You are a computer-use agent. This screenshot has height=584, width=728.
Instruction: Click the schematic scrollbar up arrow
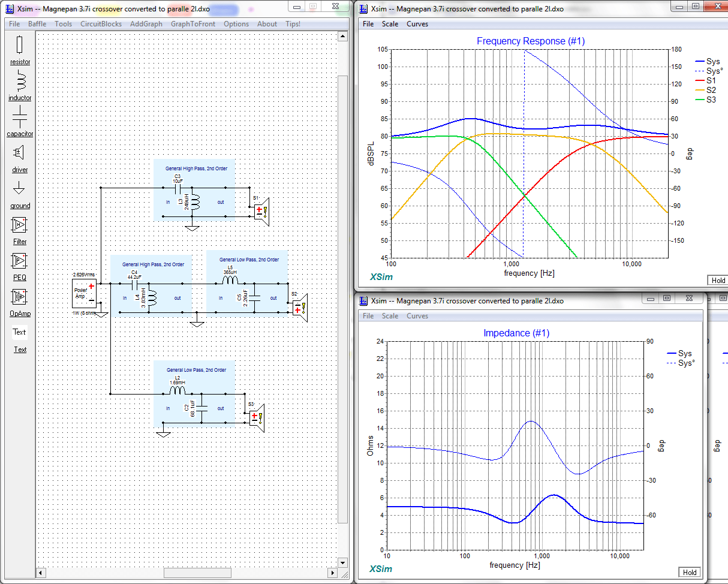pyautogui.click(x=342, y=37)
